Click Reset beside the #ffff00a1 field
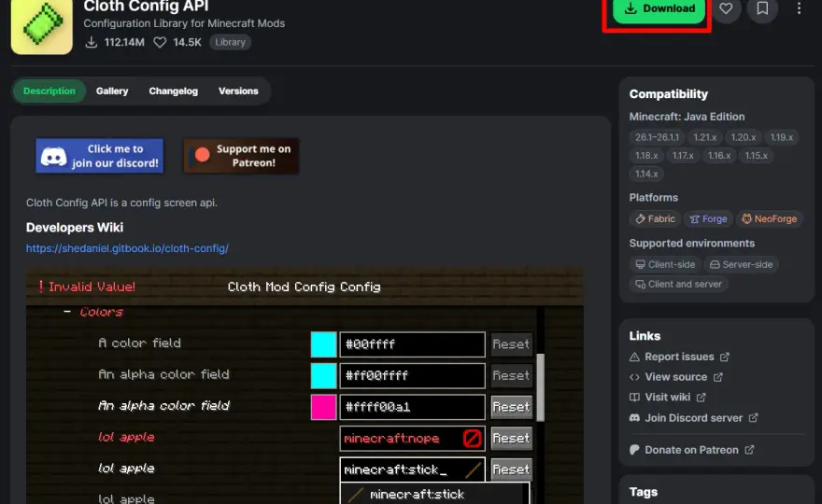 (x=511, y=407)
